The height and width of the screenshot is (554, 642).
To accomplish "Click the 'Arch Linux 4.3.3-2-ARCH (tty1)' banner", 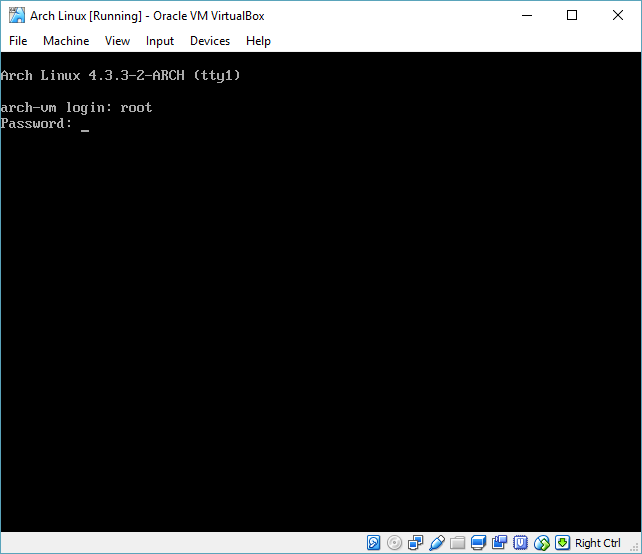I will coord(120,75).
